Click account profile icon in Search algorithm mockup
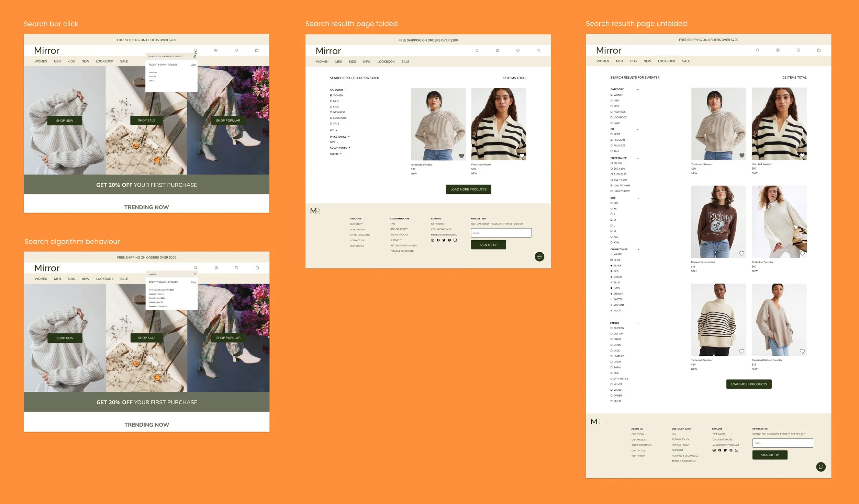 [x=216, y=268]
